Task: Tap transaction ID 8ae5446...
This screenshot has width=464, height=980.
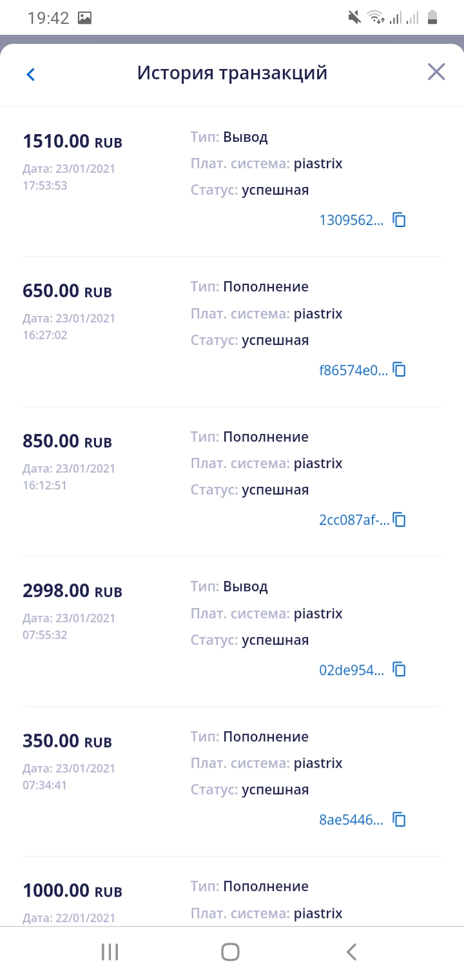Action: (351, 821)
